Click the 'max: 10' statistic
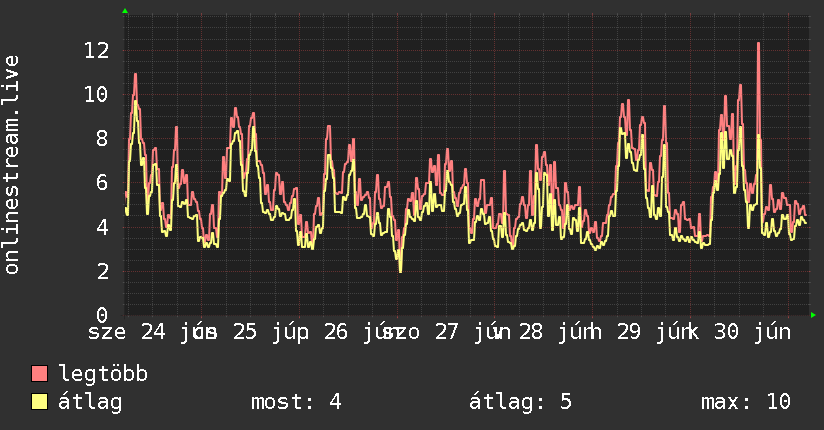Viewport: 824px width, 430px height. pyautogui.click(x=746, y=402)
